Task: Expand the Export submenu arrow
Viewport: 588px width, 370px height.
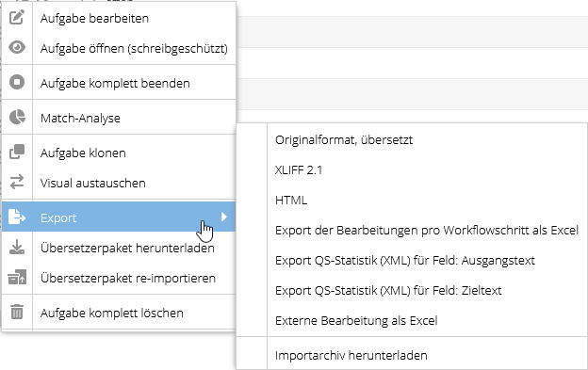Action: click(224, 217)
